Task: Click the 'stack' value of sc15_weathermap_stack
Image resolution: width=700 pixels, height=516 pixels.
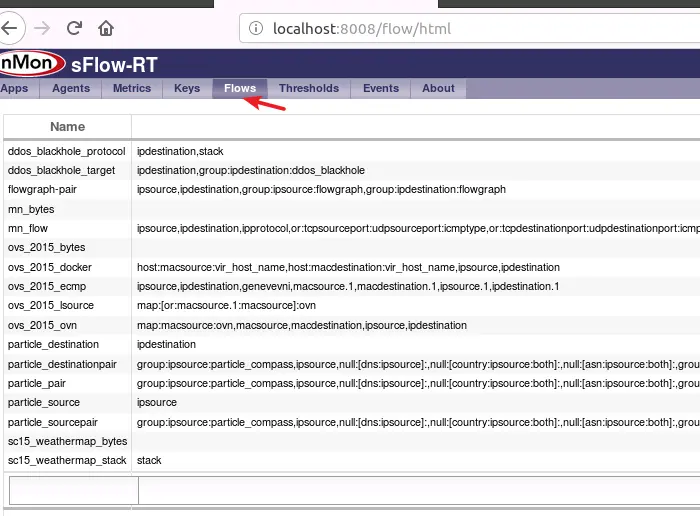Action: click(x=149, y=461)
